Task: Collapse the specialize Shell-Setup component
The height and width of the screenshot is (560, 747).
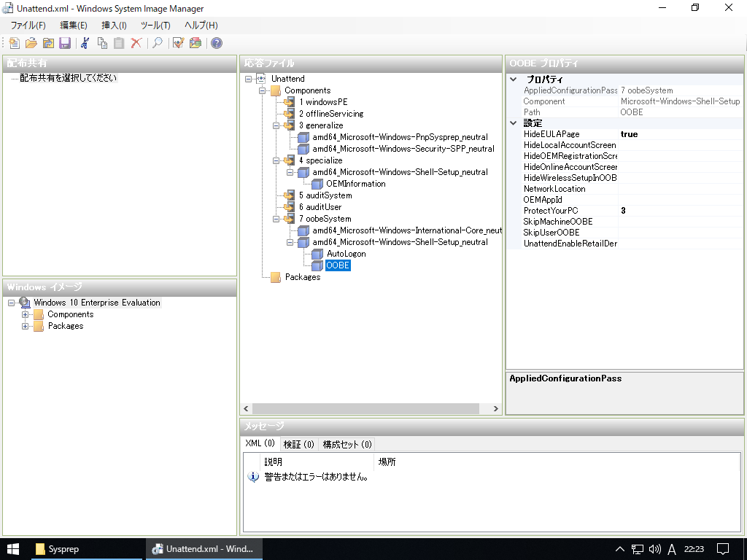Action: (x=290, y=172)
